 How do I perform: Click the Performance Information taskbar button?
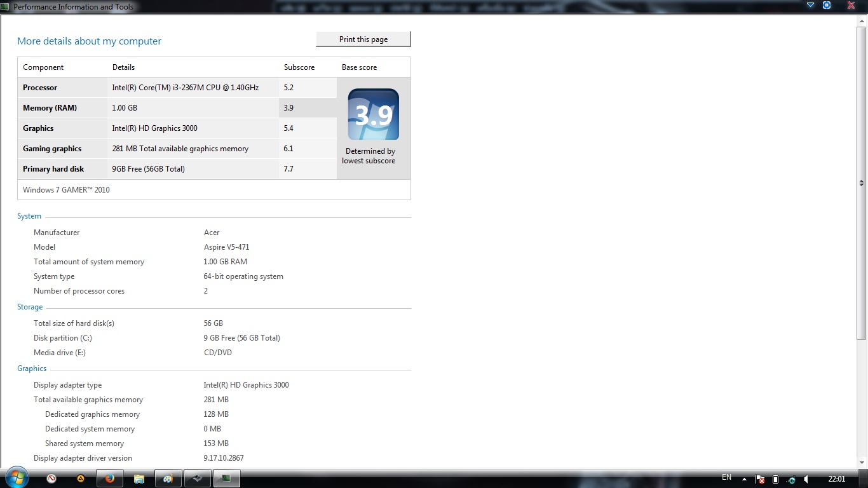[x=226, y=478]
